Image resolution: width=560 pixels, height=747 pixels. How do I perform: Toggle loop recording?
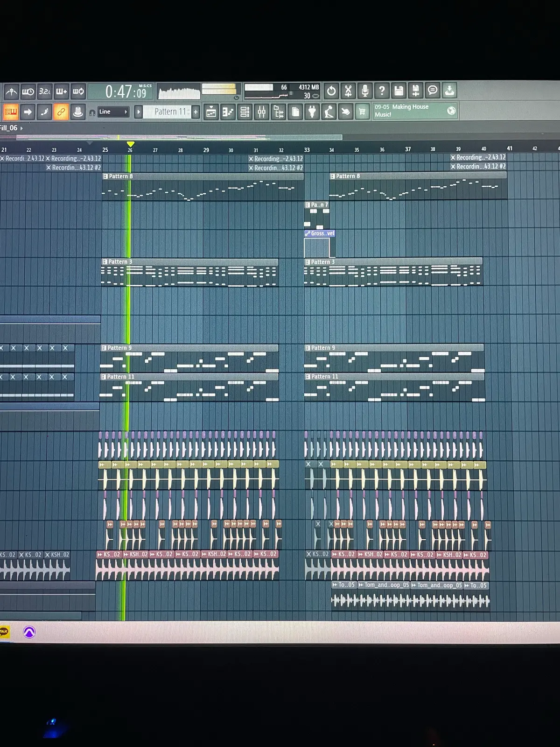(78, 92)
